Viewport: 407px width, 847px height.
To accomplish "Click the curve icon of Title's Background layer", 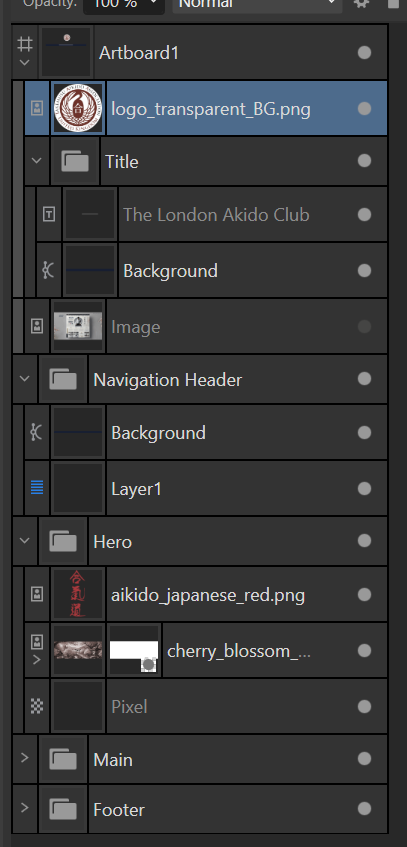I will tap(49, 270).
